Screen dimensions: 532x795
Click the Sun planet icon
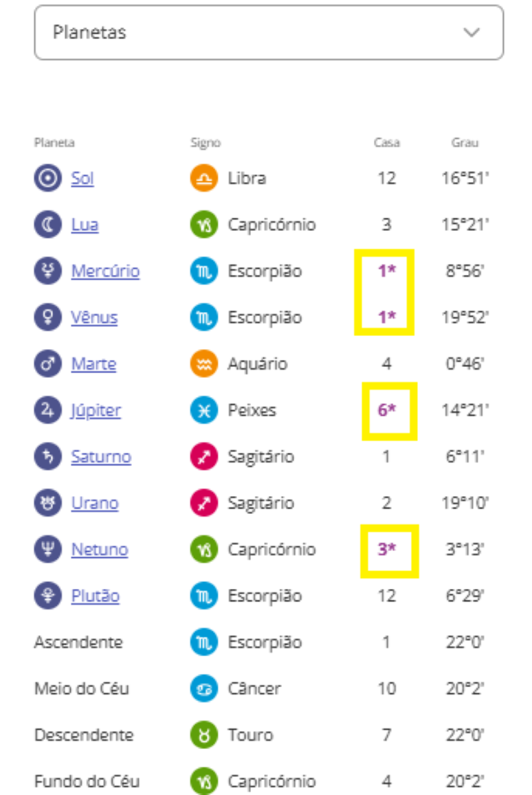click(47, 179)
